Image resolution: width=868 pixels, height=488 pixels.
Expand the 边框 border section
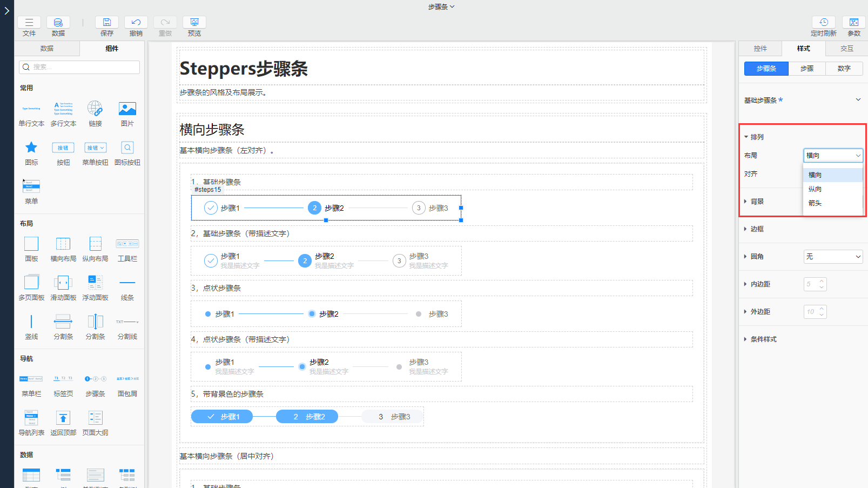[757, 229]
